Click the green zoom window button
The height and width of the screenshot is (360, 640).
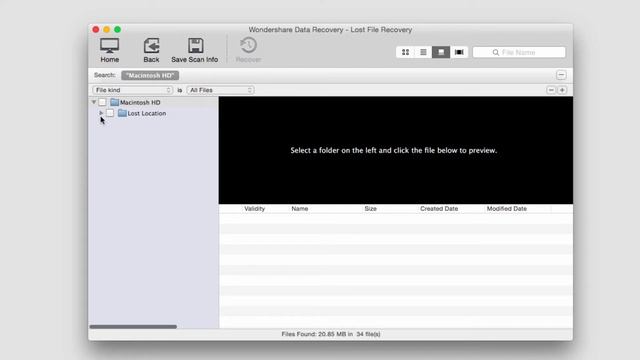coord(118,29)
